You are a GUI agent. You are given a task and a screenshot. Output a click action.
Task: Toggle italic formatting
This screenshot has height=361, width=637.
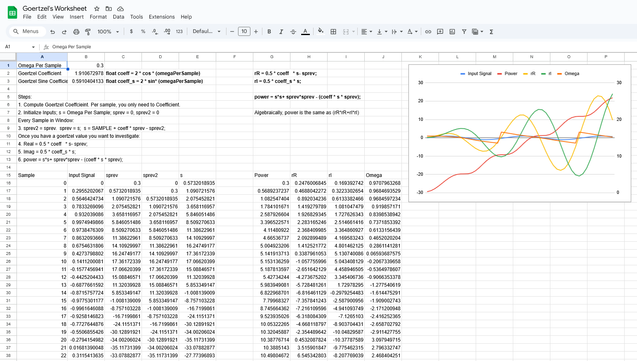tap(281, 32)
